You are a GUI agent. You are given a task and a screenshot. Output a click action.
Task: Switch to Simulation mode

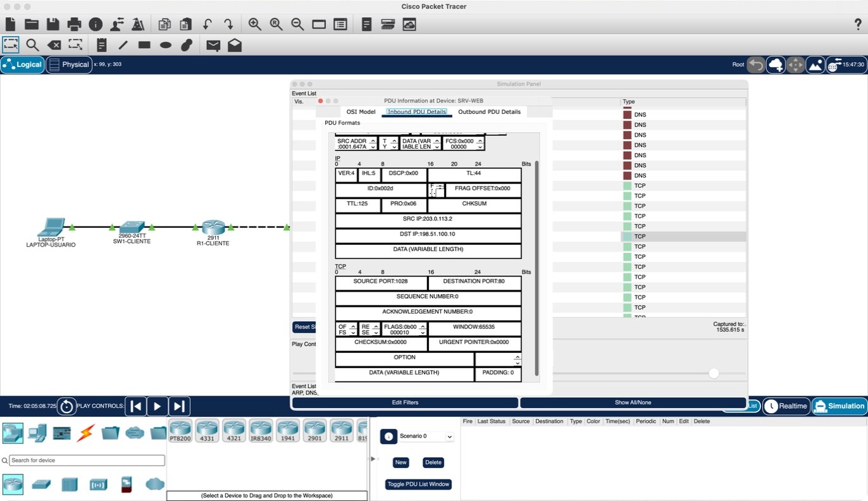coord(840,406)
